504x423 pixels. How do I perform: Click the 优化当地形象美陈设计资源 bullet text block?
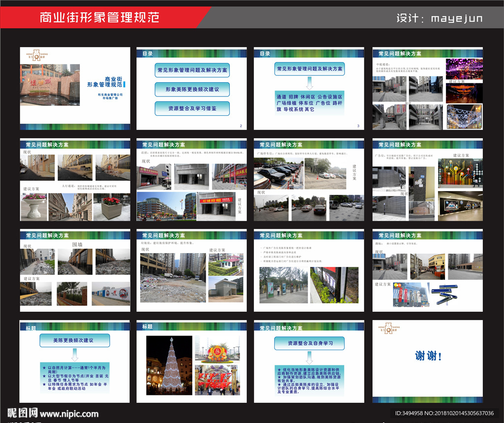click(309, 381)
